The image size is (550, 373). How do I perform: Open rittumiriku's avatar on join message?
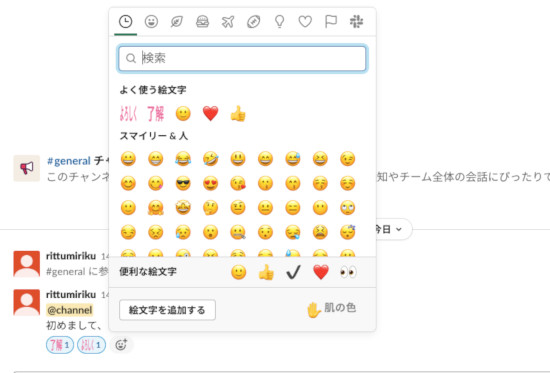click(27, 264)
